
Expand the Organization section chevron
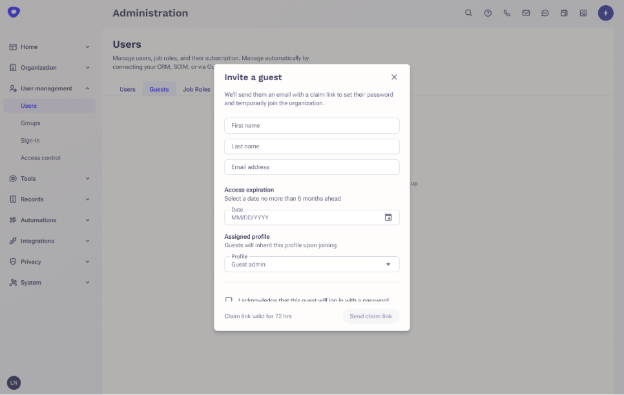click(87, 68)
